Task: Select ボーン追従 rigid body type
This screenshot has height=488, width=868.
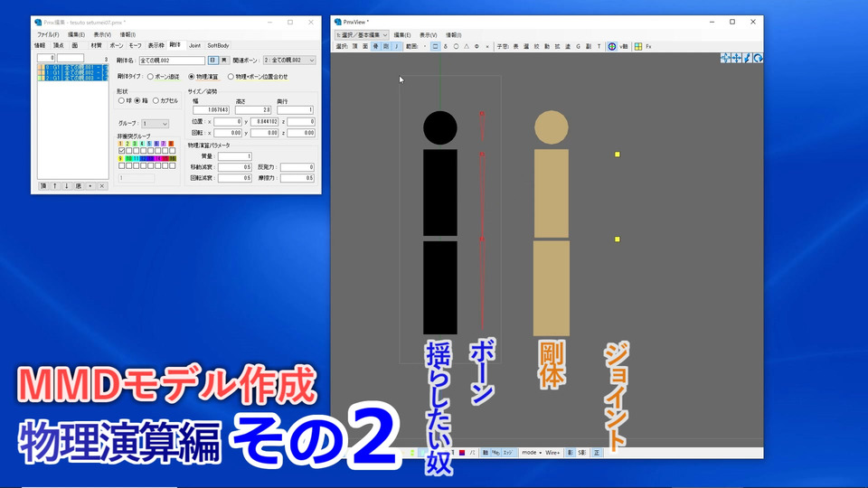Action: 163,77
